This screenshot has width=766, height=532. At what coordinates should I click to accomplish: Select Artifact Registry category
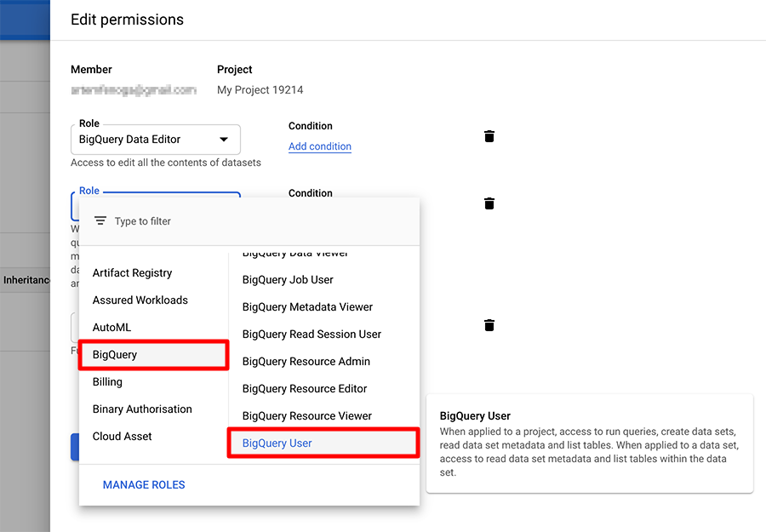[153, 273]
